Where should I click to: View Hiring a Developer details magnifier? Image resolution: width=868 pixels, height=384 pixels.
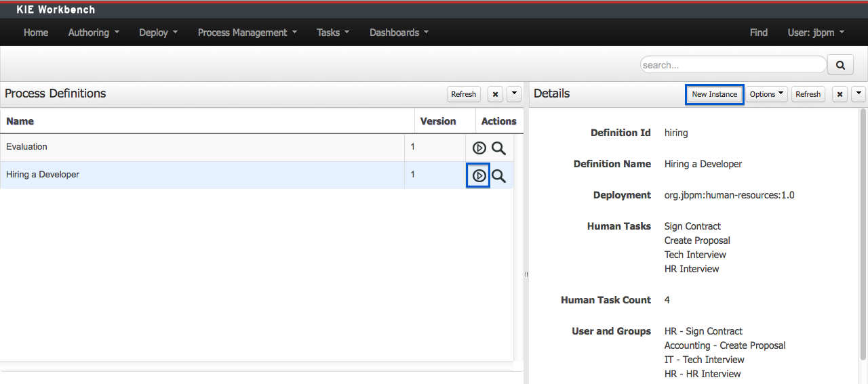pyautogui.click(x=498, y=176)
